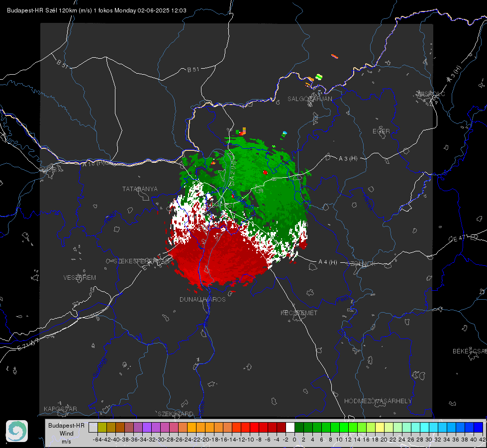
Task: Click the SZÉKESFEHÉRVÁR city label
Action: pyautogui.click(x=142, y=261)
